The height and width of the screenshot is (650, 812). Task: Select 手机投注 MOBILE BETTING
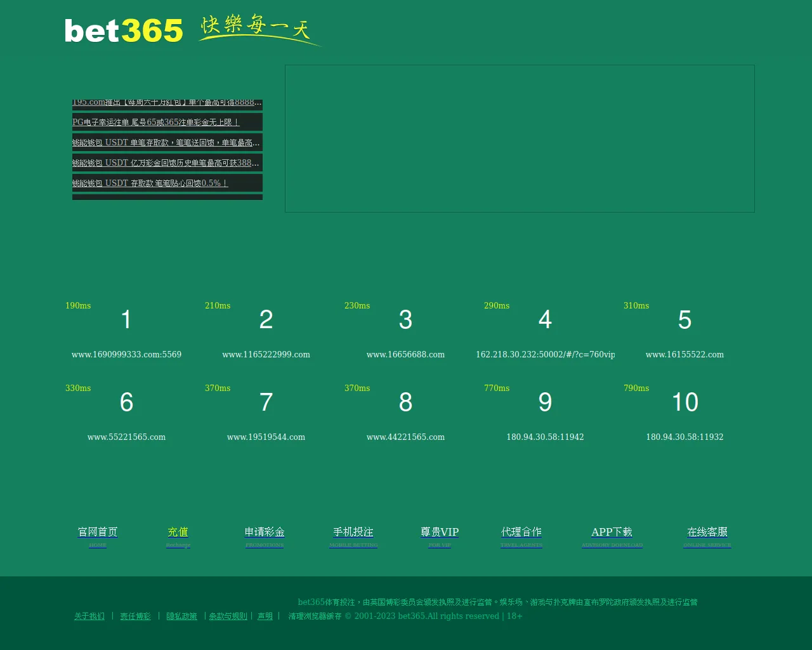click(x=353, y=536)
